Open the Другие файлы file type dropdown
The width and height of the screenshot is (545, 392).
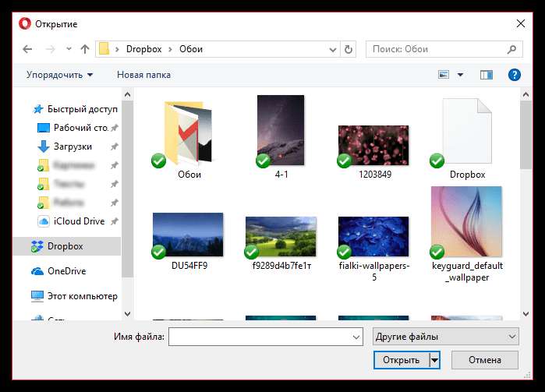(446, 337)
